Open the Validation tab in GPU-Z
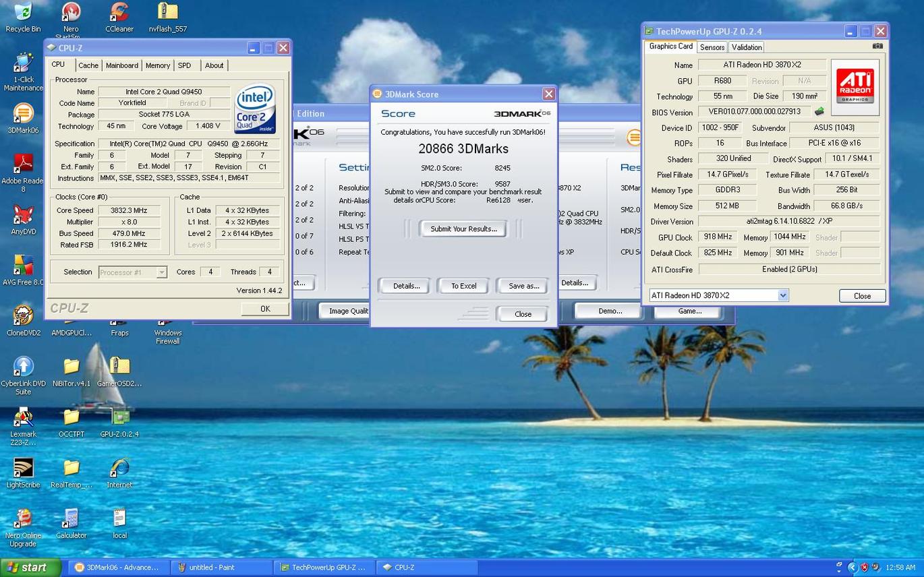Viewport: 924px width, 577px height. pos(747,47)
